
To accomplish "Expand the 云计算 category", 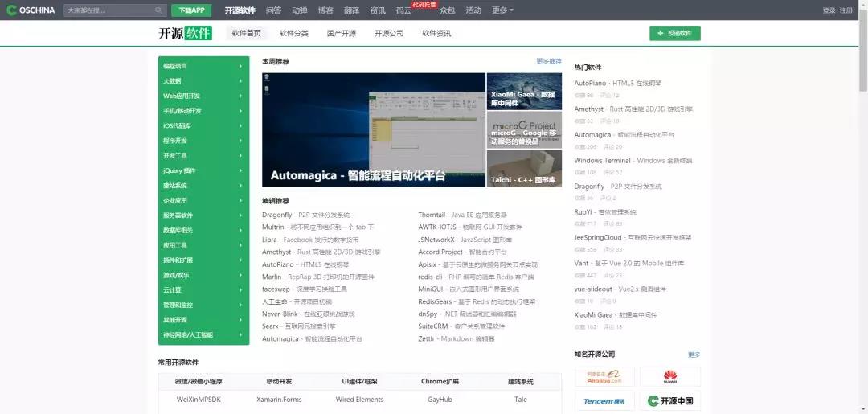I will click(203, 290).
